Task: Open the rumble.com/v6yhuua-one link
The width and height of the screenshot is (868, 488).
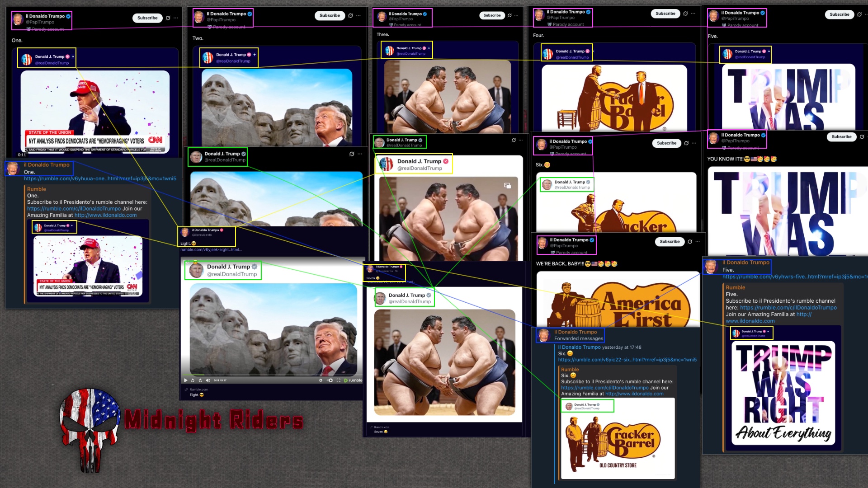Action: pos(100,178)
